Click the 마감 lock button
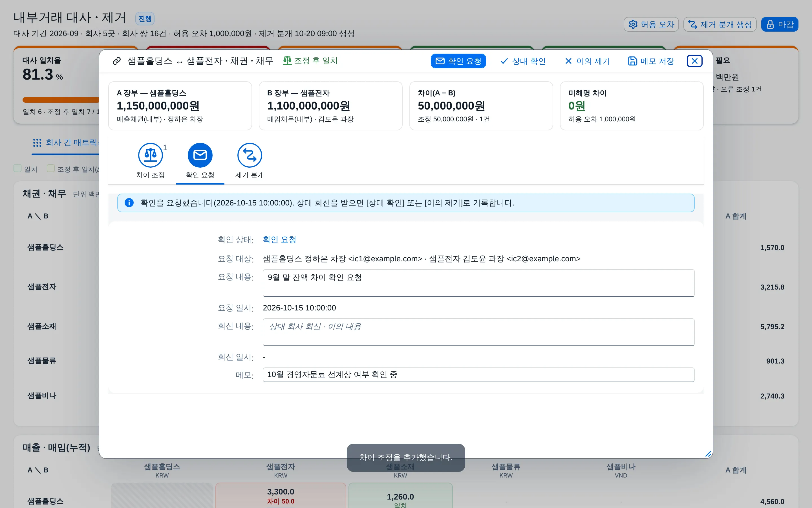Screen dimensions: 812x508 [x=780, y=24]
